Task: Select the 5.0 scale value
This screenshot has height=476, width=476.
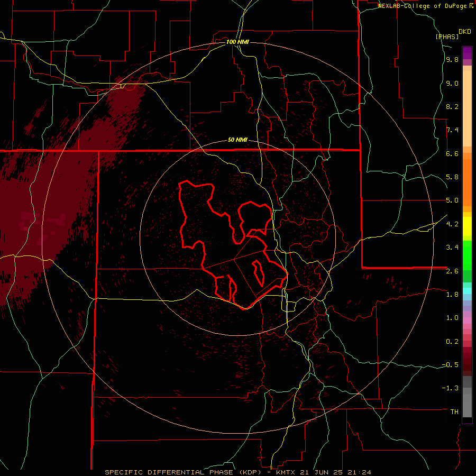Action: click(452, 200)
